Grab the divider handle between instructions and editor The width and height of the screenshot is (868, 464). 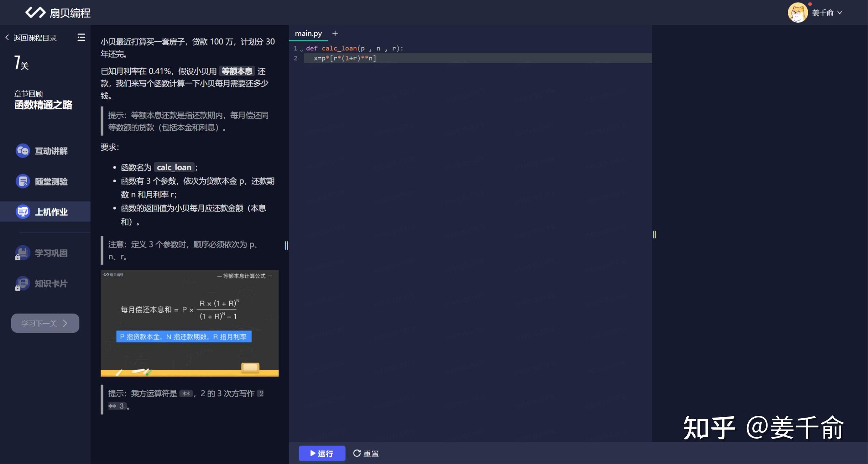tap(286, 245)
